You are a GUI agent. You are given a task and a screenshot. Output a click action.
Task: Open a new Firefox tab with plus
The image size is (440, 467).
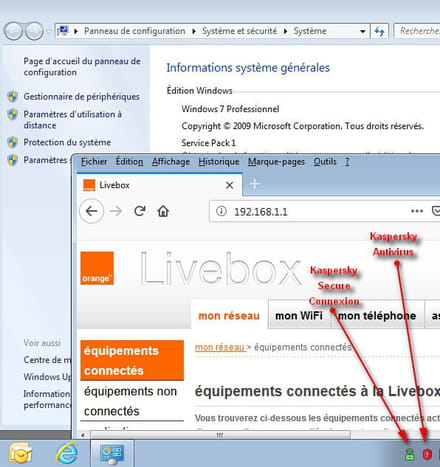coord(254,184)
